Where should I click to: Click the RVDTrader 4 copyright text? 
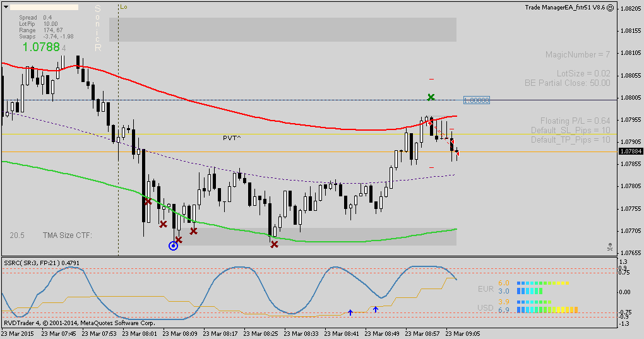(80, 323)
